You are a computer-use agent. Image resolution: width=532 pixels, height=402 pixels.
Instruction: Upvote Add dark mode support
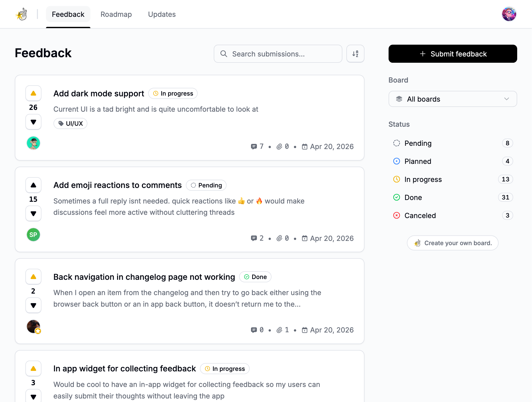coord(33,93)
